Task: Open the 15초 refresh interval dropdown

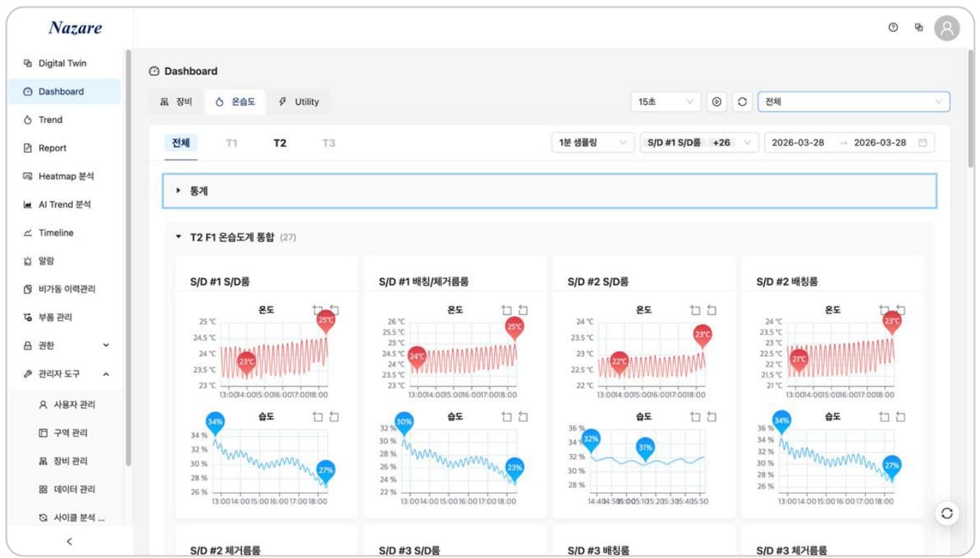Action: [666, 102]
